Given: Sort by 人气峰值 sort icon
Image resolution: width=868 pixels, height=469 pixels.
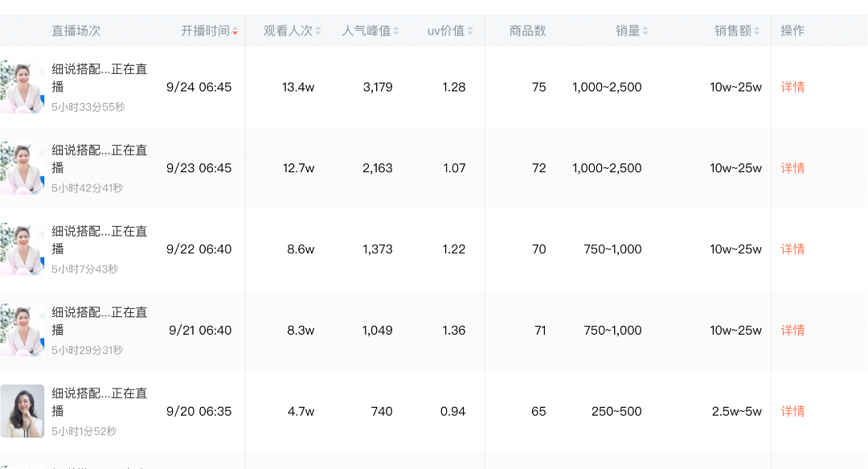Looking at the screenshot, I should click(396, 31).
